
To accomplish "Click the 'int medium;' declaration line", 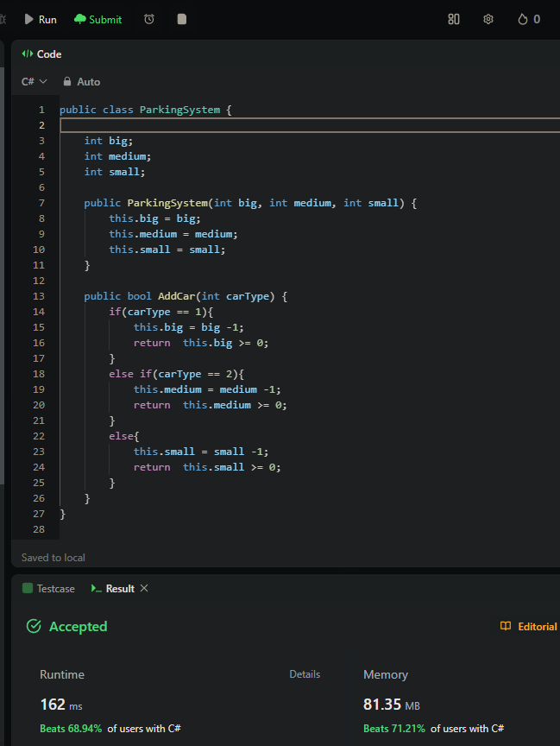I will click(x=117, y=156).
